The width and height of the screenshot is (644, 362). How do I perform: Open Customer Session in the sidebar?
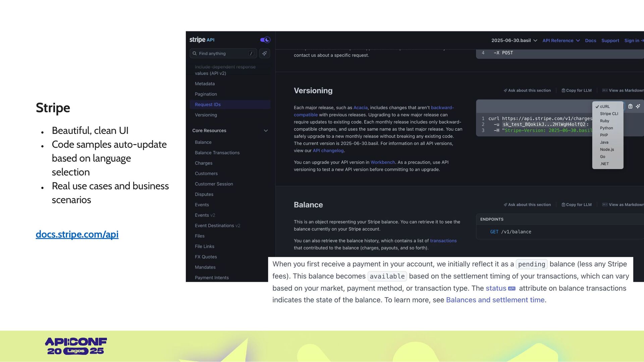pos(214,184)
